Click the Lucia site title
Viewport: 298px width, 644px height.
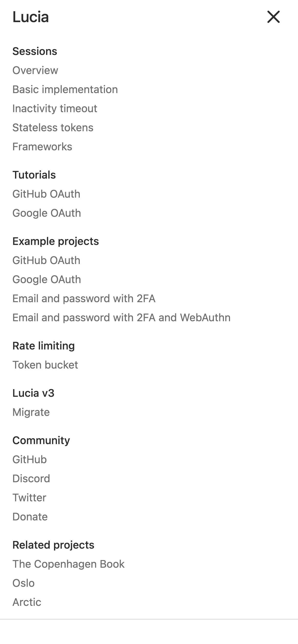pos(31,17)
